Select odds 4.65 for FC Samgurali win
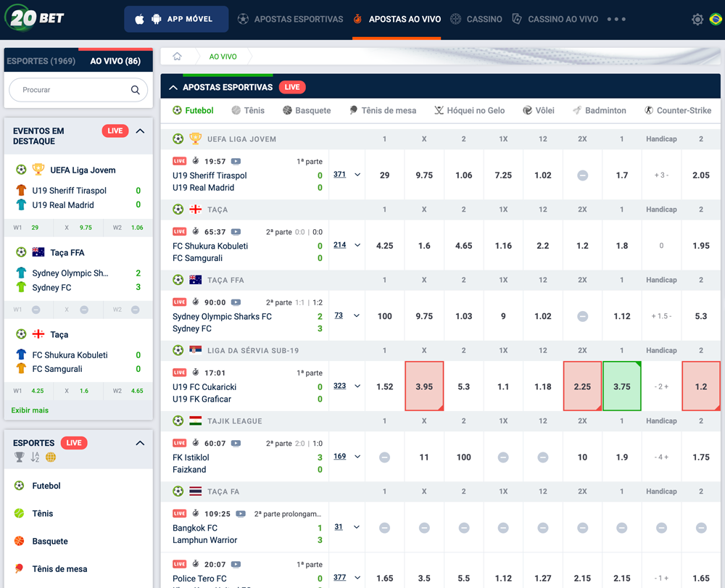Viewport: 725px width, 588px height. tap(464, 246)
